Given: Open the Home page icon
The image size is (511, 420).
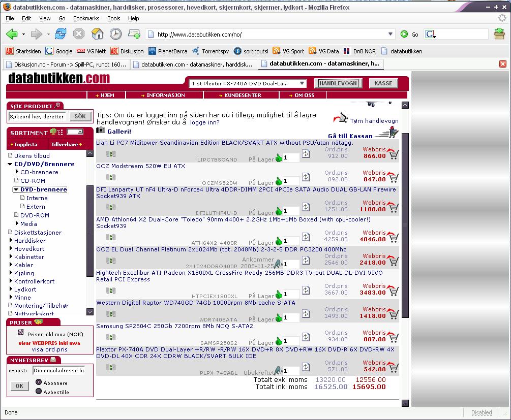Looking at the screenshot, I should pyautogui.click(x=97, y=34).
